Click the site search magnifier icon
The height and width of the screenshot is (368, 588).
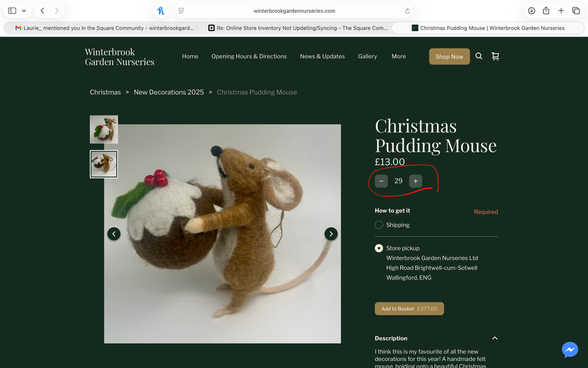pyautogui.click(x=479, y=57)
